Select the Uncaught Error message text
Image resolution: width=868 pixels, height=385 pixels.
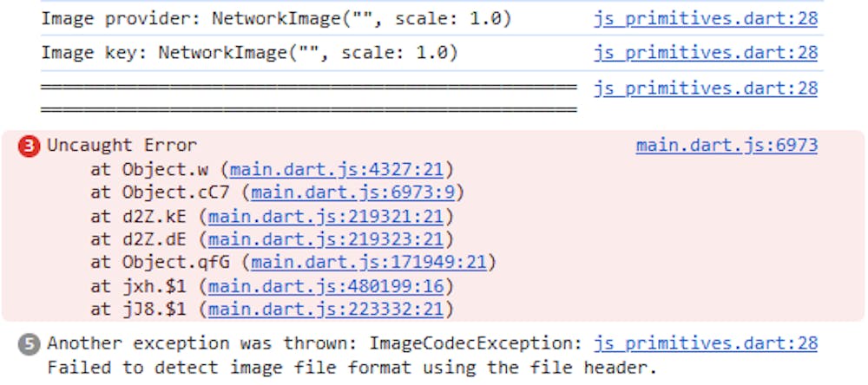[x=122, y=146]
